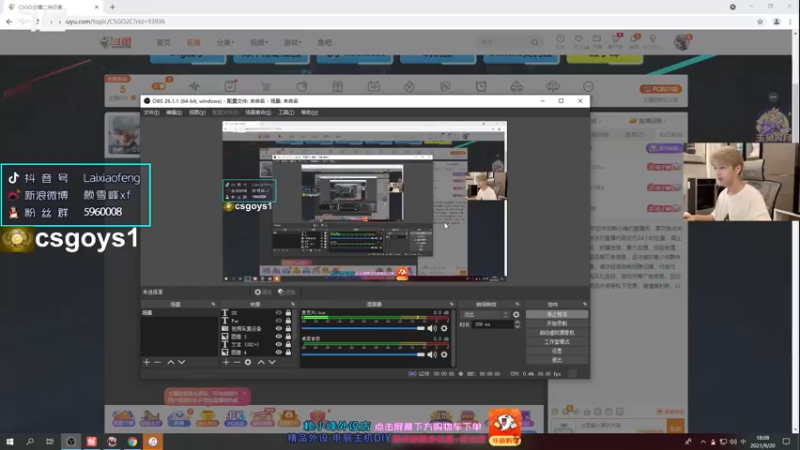Open the OBS 视图 menu

coord(197,112)
